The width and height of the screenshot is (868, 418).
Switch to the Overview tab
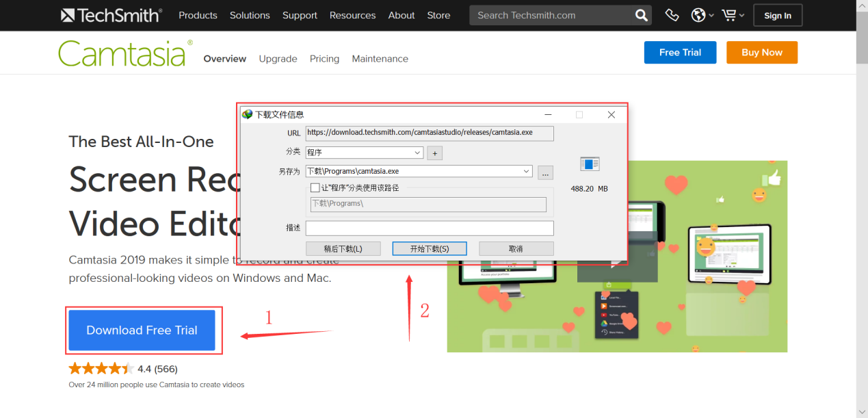(224, 59)
